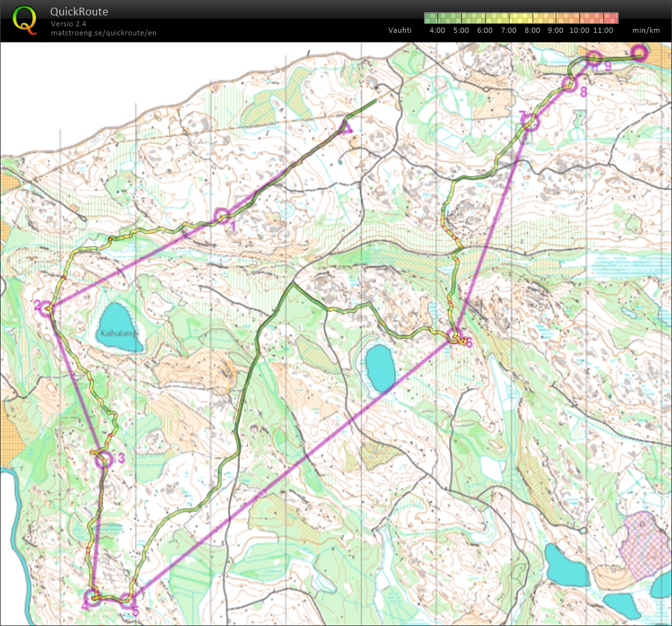The width and height of the screenshot is (672, 626).
Task: Click the 11:00 pace scale label
Action: point(603,30)
